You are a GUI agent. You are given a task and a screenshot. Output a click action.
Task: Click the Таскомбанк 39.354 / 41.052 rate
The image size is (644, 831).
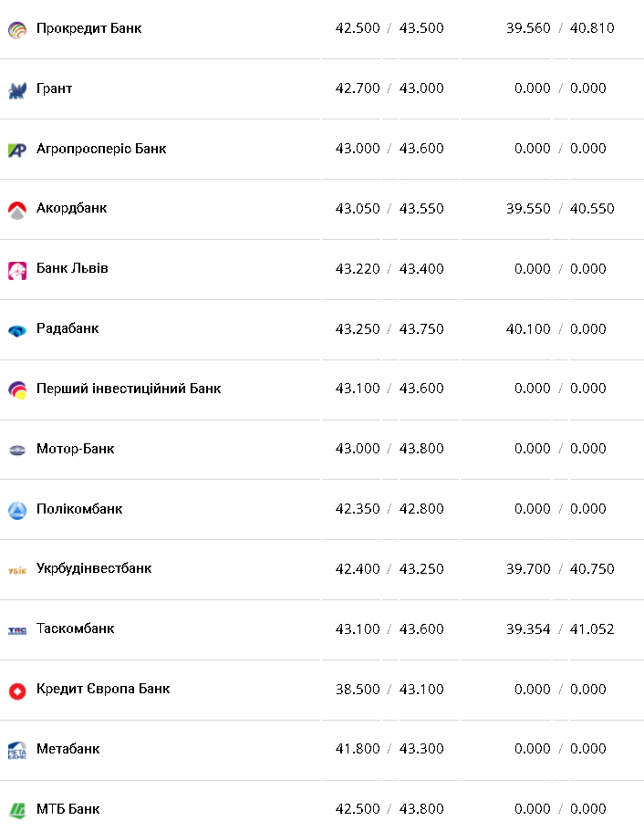560,628
